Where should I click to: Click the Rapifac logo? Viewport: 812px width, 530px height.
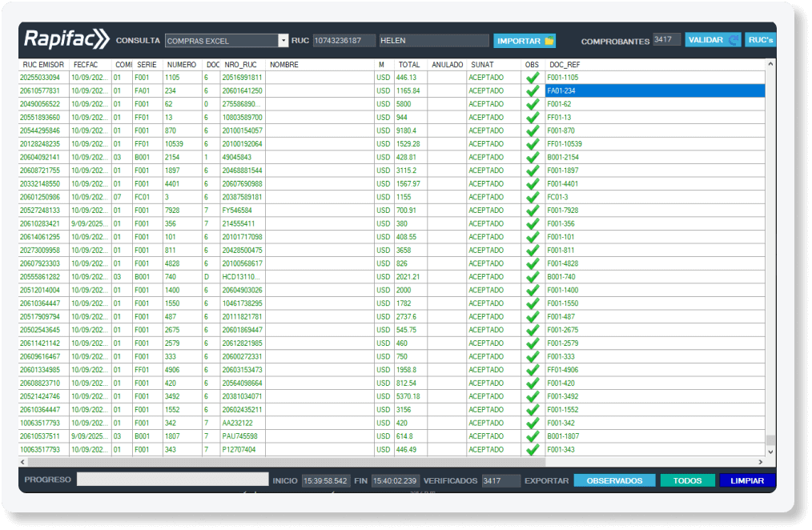coord(66,39)
